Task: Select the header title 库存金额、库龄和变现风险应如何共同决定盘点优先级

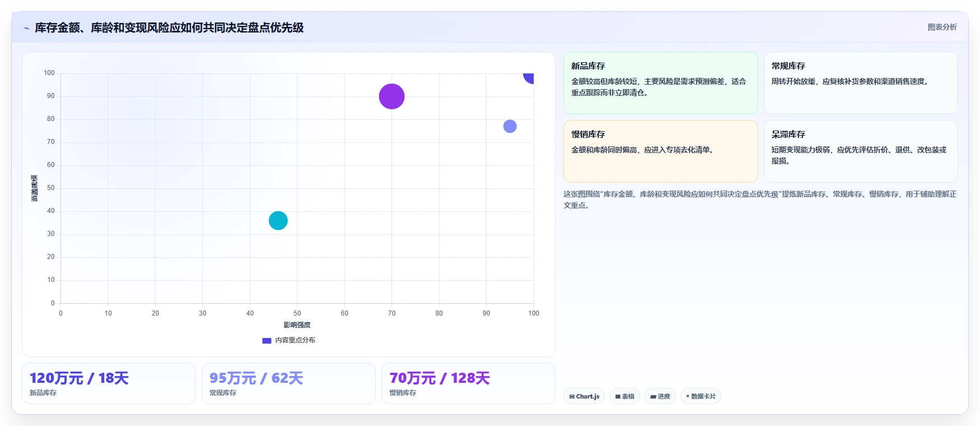Action: point(169,27)
